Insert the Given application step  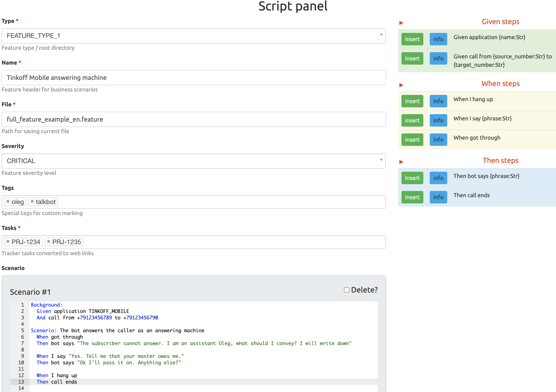pyautogui.click(x=412, y=39)
